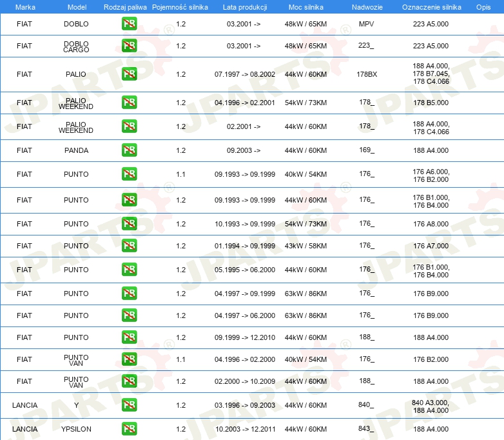
Task: Click engine code 178 B5.000
Action: 431,103
